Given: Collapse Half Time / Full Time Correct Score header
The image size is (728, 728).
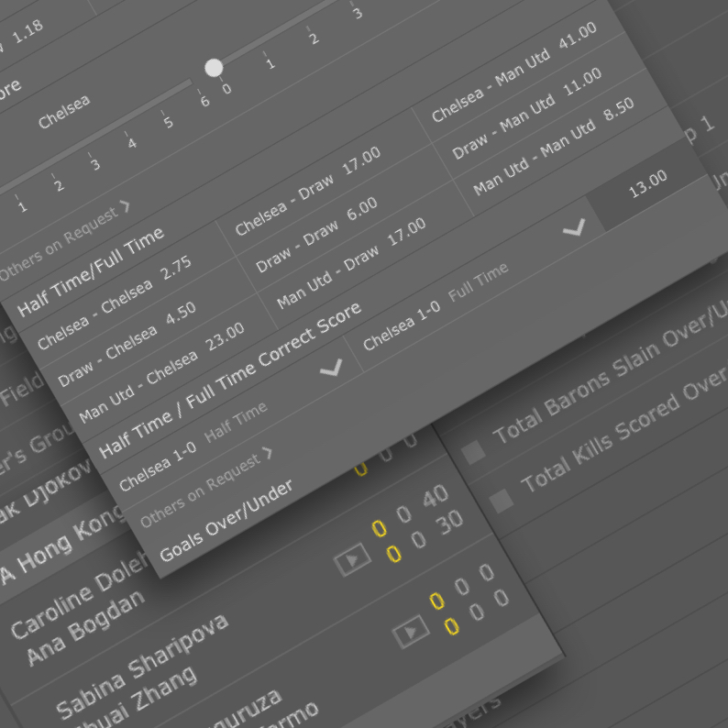Looking at the screenshot, I should (230, 380).
